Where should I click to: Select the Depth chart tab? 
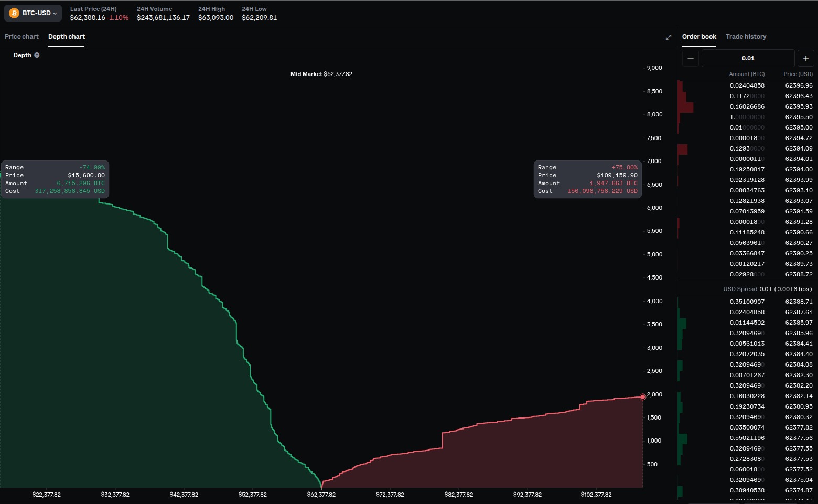tap(67, 37)
